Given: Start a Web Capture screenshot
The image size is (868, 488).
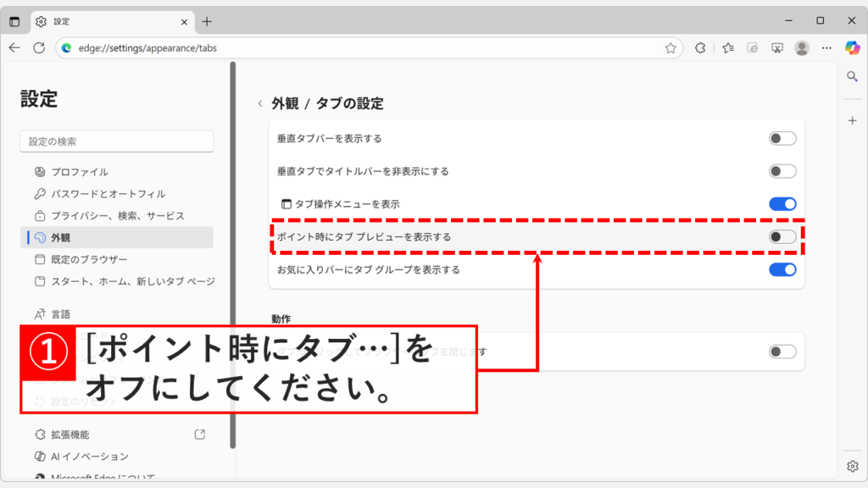Looking at the screenshot, I should (777, 48).
